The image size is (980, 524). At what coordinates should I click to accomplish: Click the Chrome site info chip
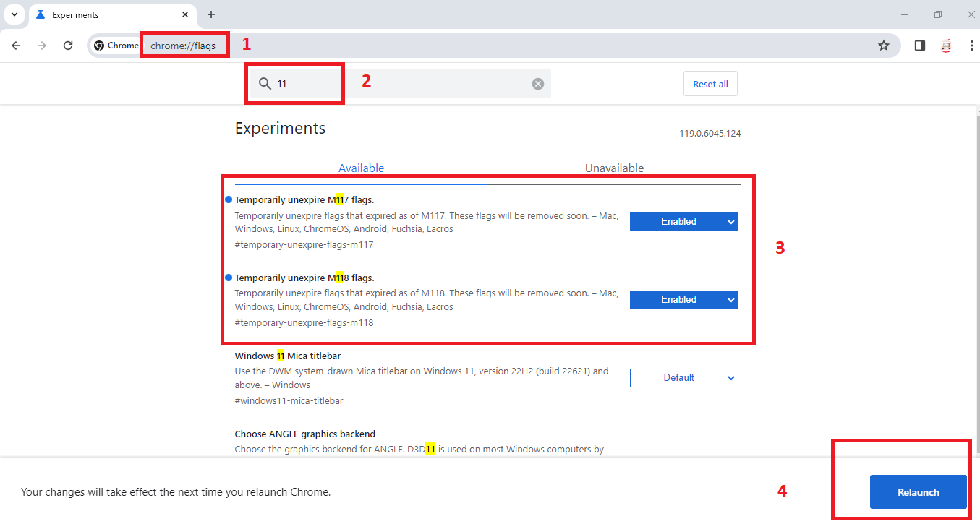tap(116, 46)
